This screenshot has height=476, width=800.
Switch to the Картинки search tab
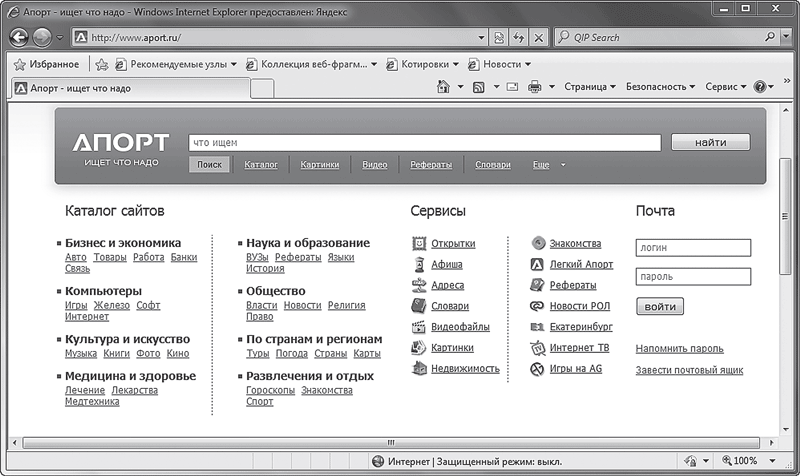pyautogui.click(x=319, y=165)
